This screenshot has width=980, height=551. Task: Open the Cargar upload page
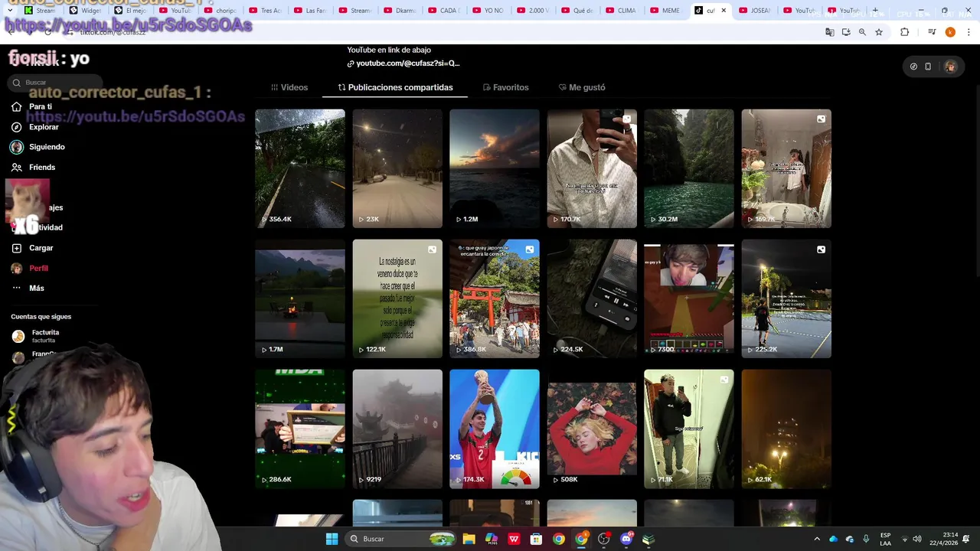tap(41, 248)
